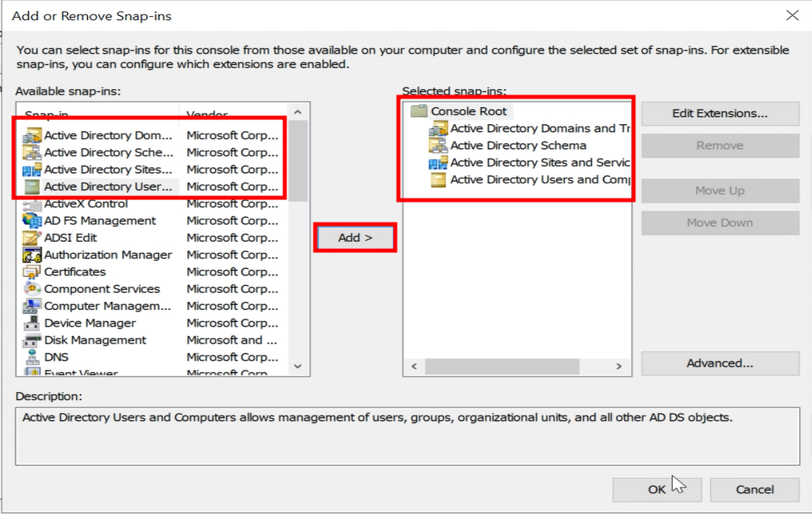
Task: Click 'Microsoft and ...' vendor cell
Action: pyautogui.click(x=231, y=340)
